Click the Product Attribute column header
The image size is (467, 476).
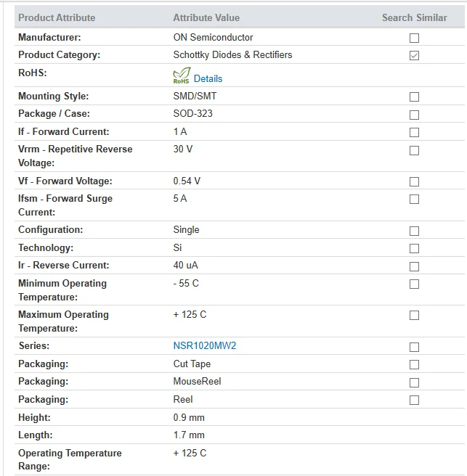coord(57,17)
